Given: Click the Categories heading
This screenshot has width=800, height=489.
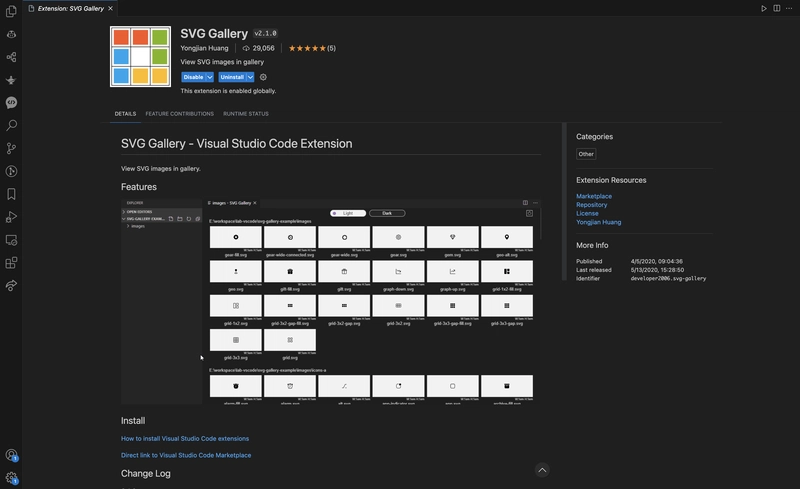Looking at the screenshot, I should [x=594, y=137].
